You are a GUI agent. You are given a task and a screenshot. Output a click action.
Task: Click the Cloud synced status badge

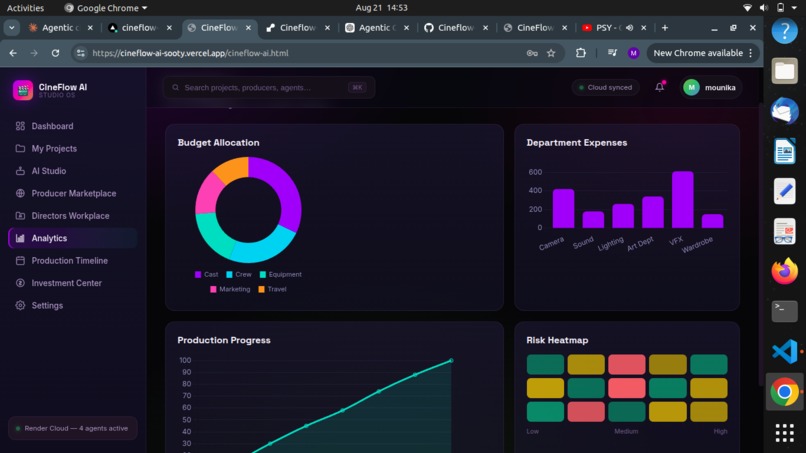click(606, 87)
